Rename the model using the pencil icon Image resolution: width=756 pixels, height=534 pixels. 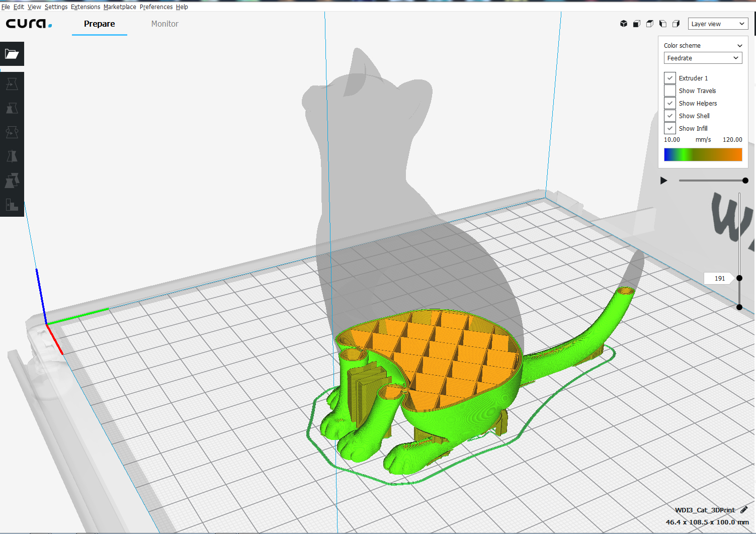coord(744,510)
